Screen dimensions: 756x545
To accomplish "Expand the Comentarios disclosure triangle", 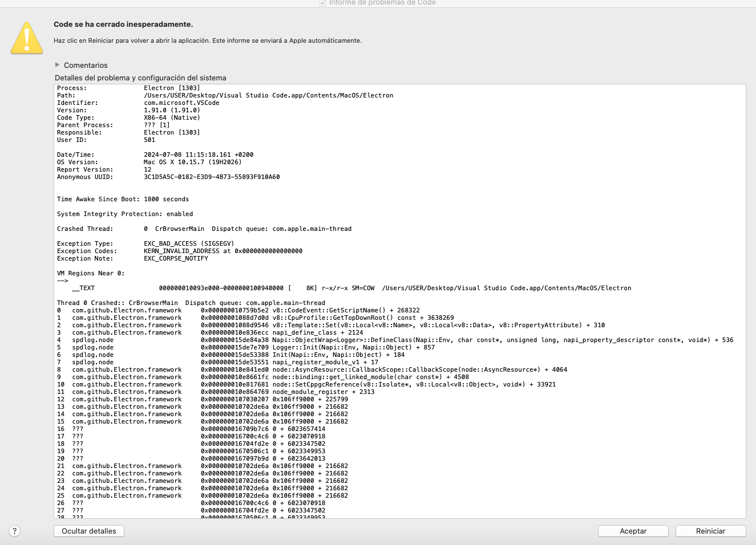I will click(x=57, y=65).
